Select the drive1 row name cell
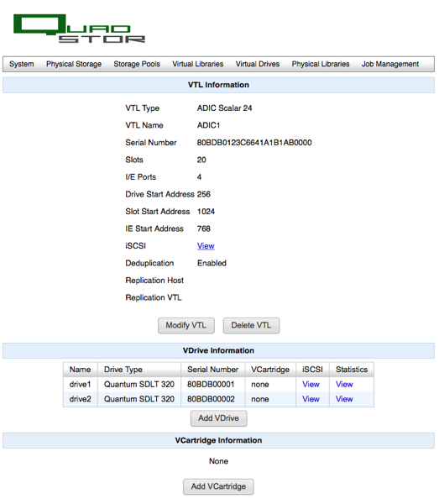 pos(81,384)
